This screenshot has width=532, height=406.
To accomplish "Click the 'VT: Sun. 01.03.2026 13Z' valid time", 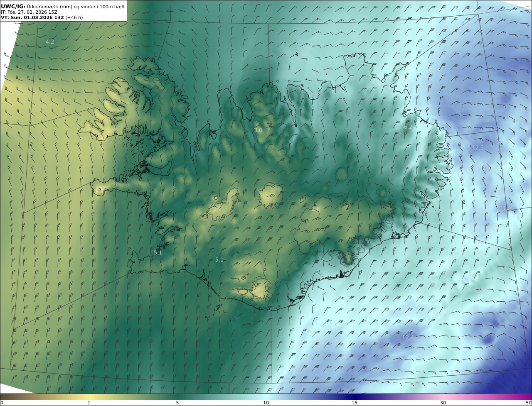I will click(x=32, y=17).
